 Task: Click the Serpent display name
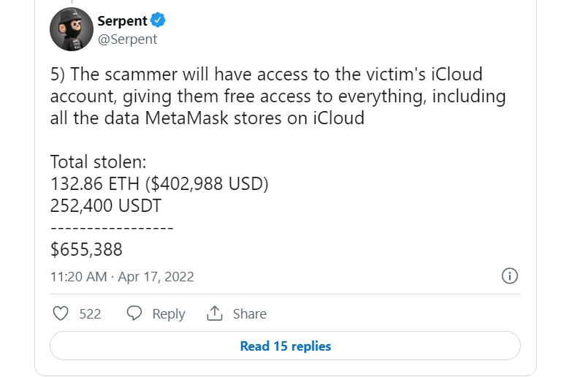click(x=123, y=20)
